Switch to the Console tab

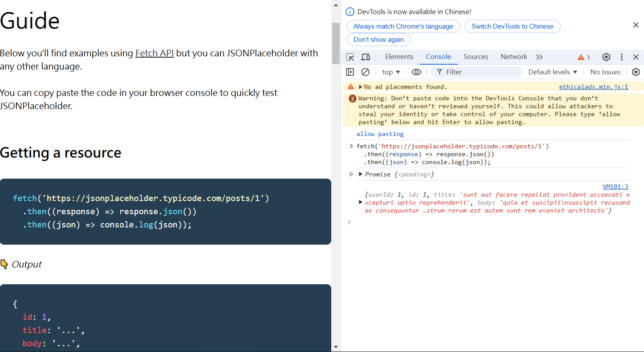(438, 57)
